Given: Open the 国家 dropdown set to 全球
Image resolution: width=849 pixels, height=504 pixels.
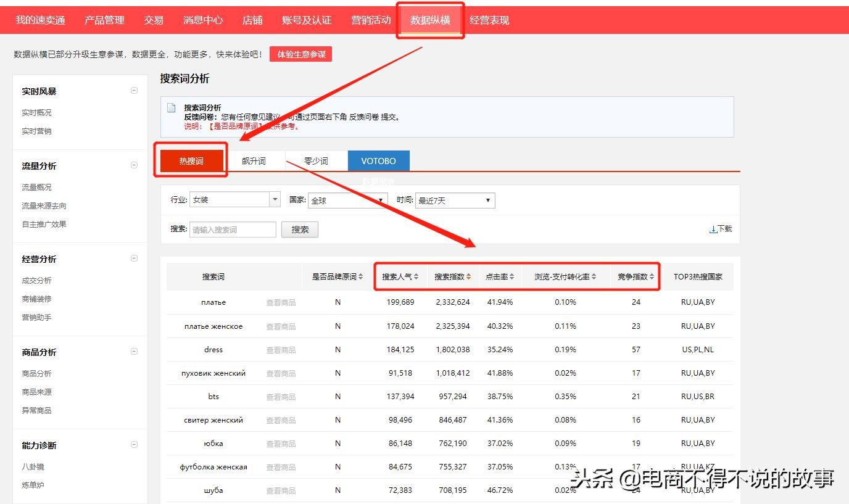Looking at the screenshot, I should pos(380,200).
